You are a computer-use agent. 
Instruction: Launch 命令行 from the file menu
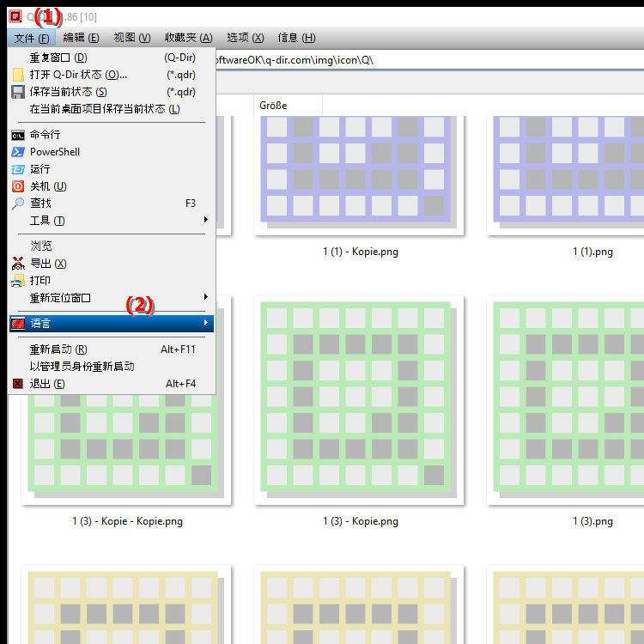[112, 135]
